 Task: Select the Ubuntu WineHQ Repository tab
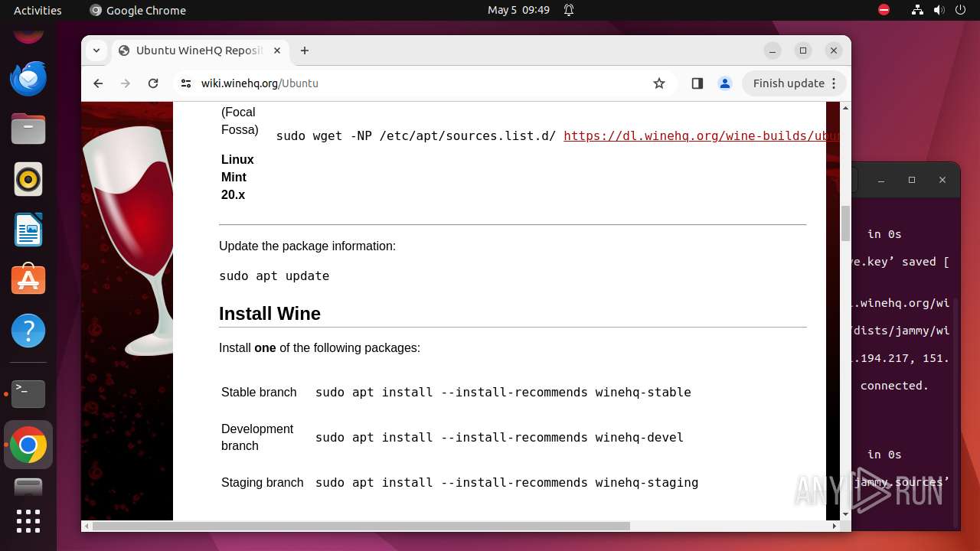tap(201, 51)
